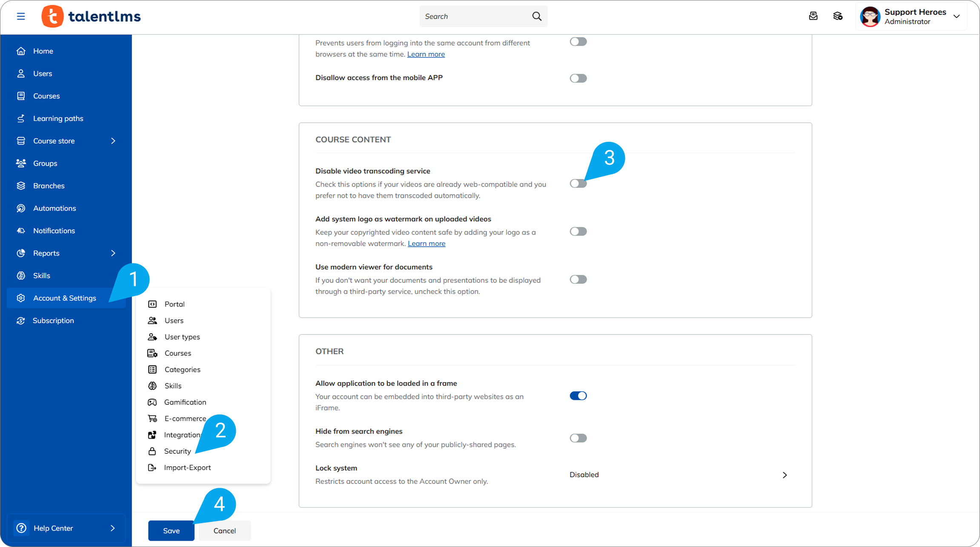Select Security in settings submenu

[177, 451]
